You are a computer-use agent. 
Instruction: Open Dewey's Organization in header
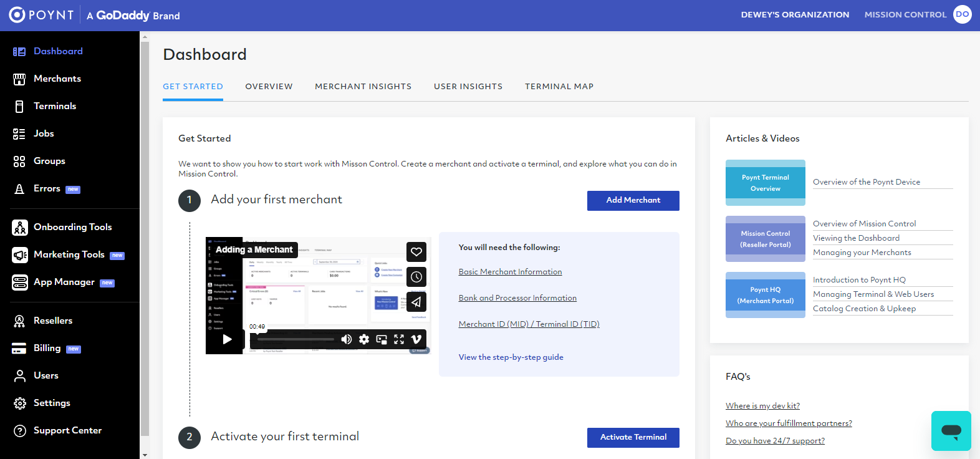pos(795,15)
